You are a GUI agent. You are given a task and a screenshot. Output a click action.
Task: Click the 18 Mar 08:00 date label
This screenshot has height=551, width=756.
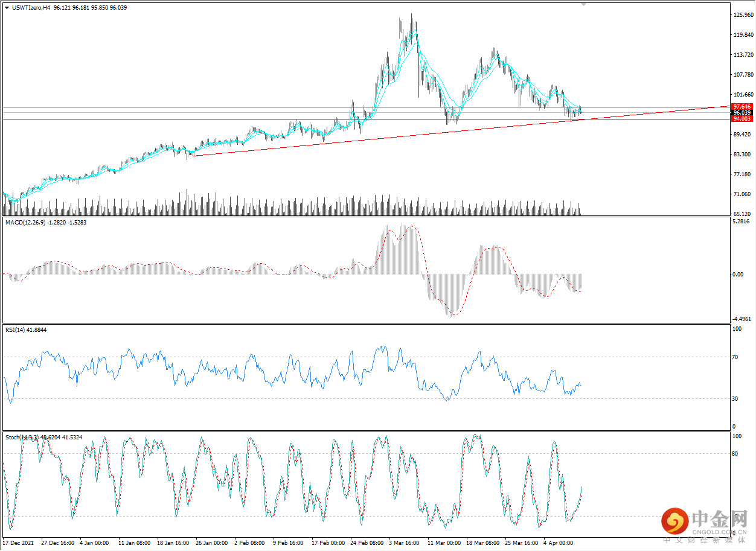tap(482, 543)
